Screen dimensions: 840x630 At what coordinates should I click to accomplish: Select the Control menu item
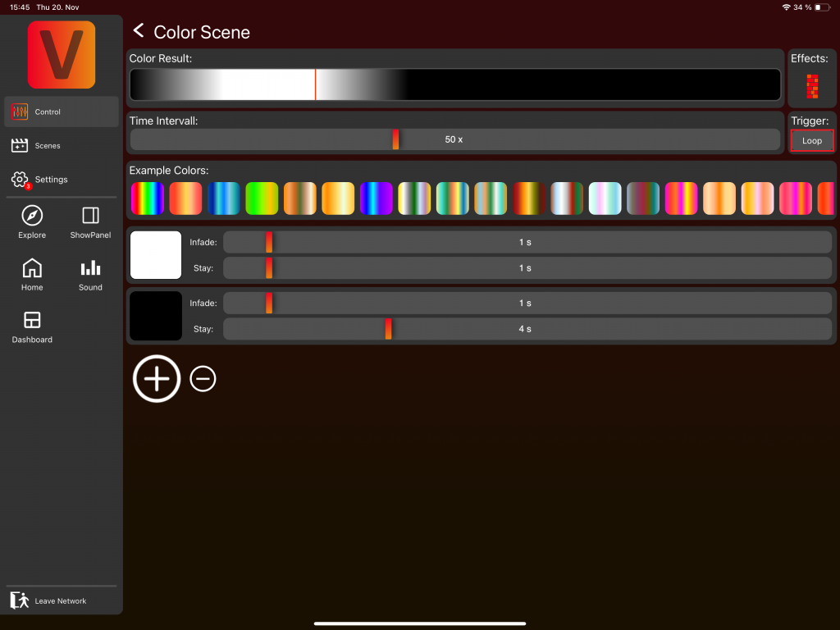[62, 112]
